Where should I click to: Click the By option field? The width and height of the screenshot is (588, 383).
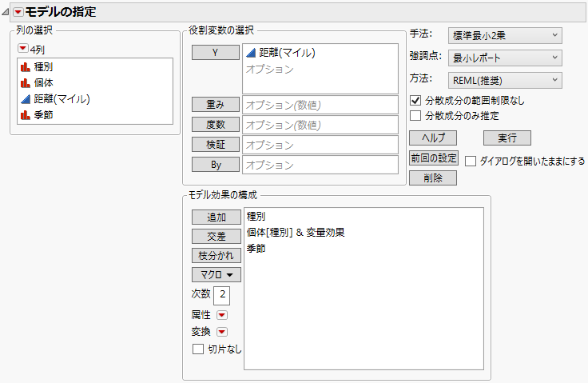[x=320, y=165]
